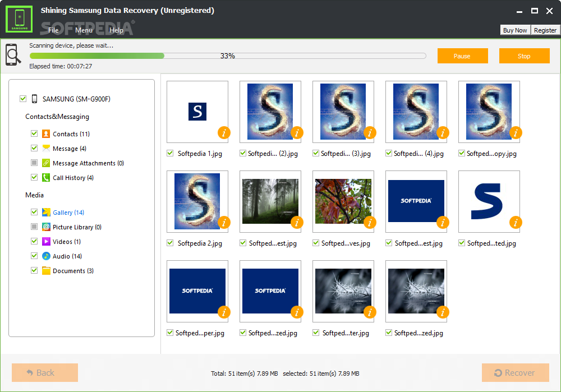Select the Audio (14) category
The height and width of the screenshot is (392, 561).
[x=67, y=256]
